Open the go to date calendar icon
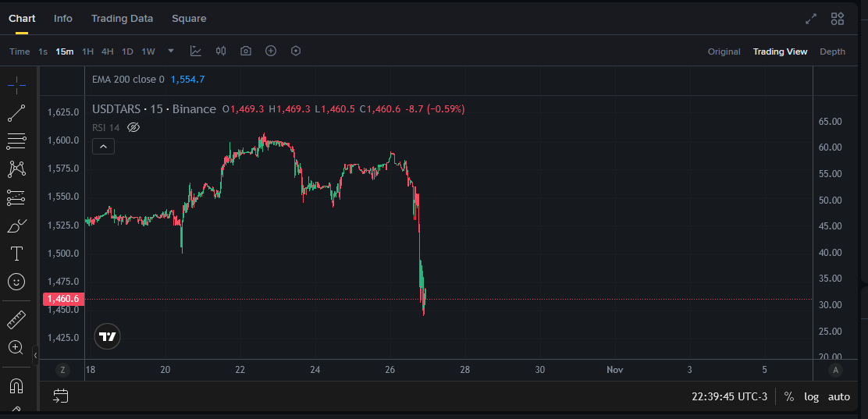Screen dimensions: 868x419 coord(60,396)
